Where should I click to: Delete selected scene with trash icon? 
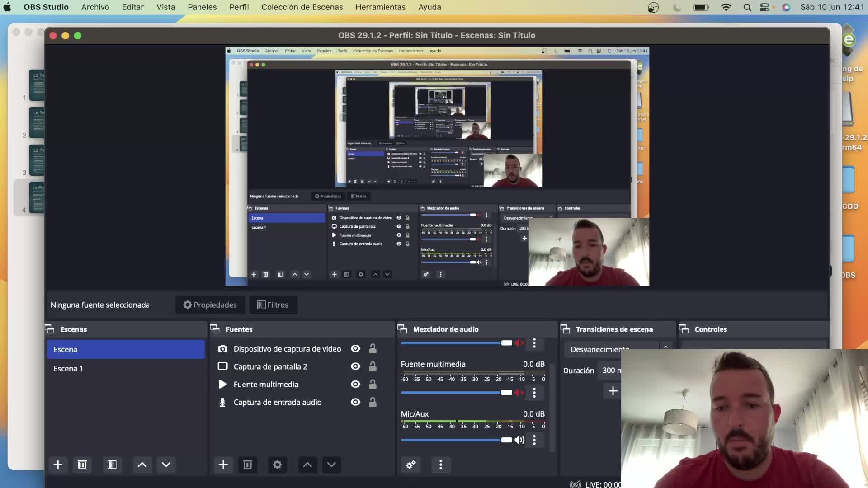pos(82,465)
